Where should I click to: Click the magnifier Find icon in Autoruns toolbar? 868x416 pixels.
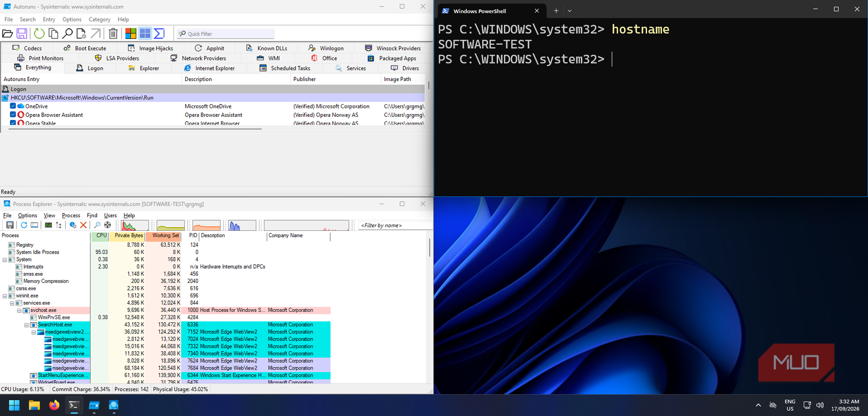[x=67, y=34]
